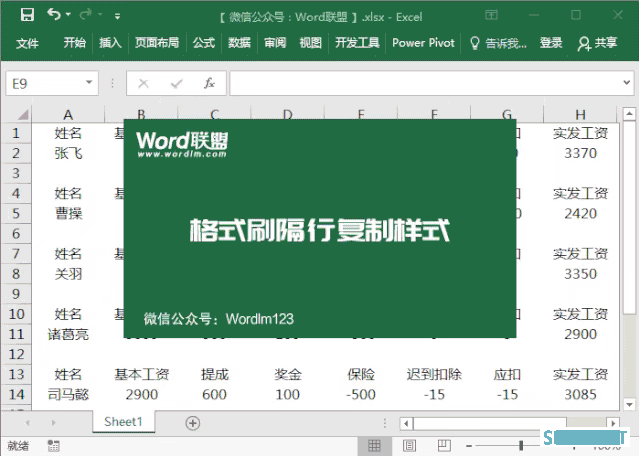Expand the formula bar with its chevron
Screen dimensions: 639x456
626,83
